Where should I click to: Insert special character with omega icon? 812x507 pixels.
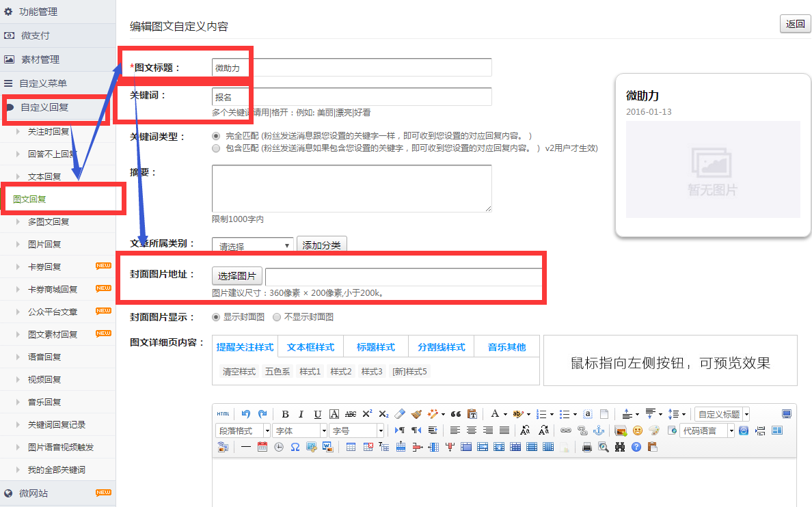point(295,447)
